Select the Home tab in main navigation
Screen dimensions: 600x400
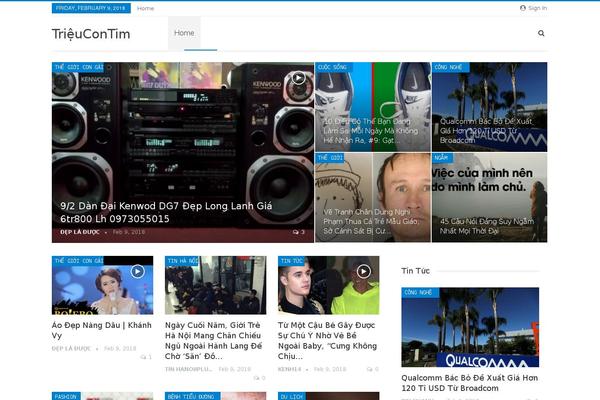184,33
